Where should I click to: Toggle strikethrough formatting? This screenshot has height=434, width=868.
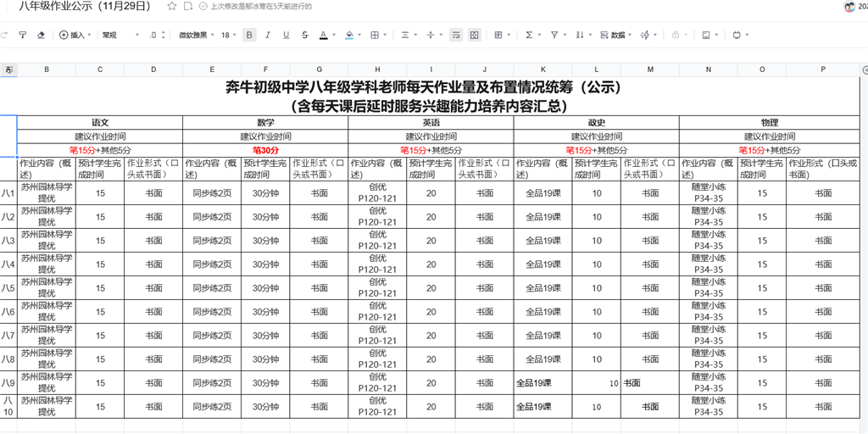click(x=304, y=35)
